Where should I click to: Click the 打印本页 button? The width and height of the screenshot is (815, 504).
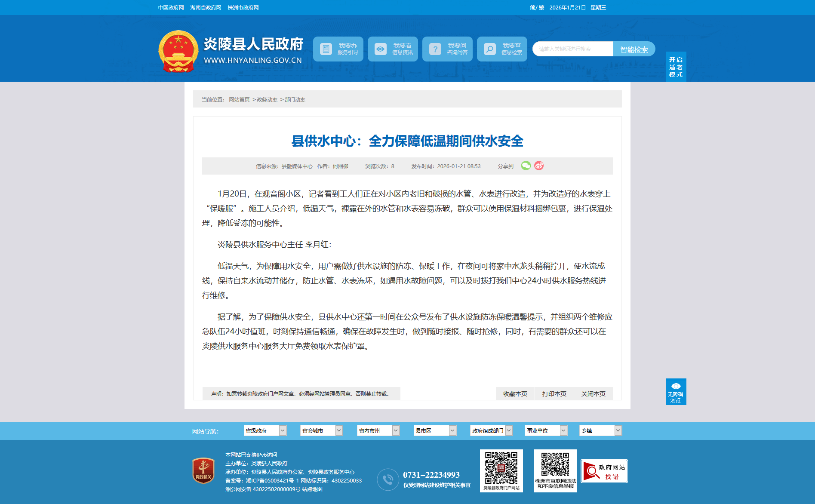coord(554,394)
